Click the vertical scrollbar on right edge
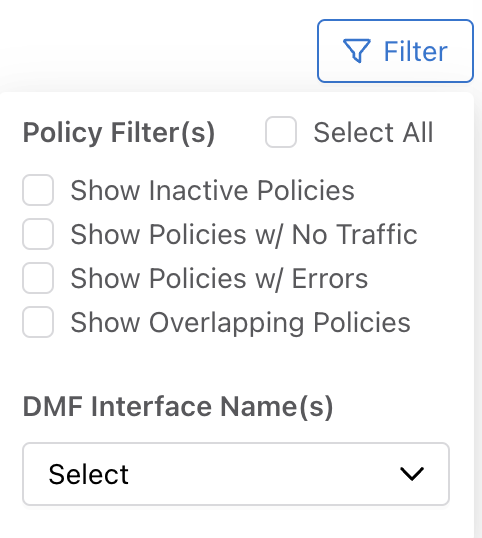This screenshot has width=482, height=538. tap(478, 309)
